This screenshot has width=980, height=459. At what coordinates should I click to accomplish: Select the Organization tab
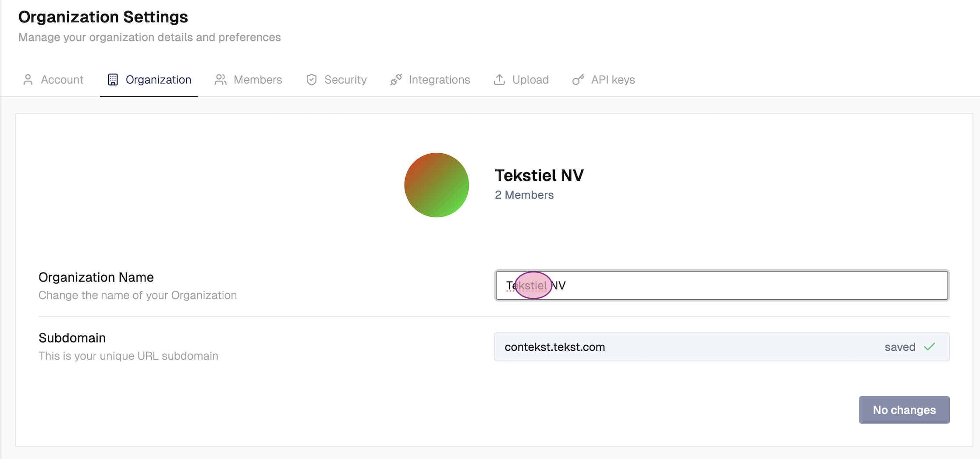click(149, 80)
